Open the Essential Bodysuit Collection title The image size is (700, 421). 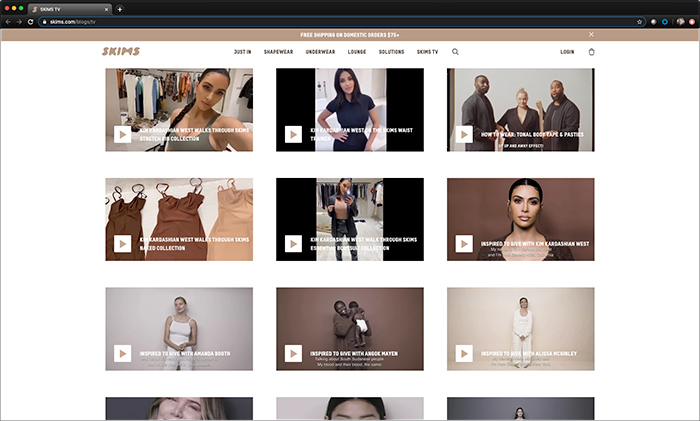(x=363, y=244)
